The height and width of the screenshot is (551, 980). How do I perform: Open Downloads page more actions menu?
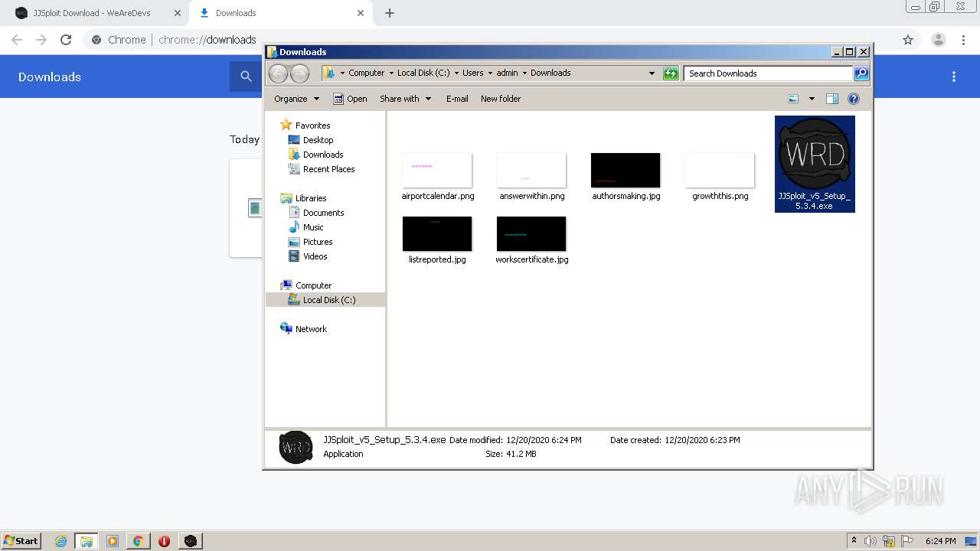pyautogui.click(x=954, y=77)
